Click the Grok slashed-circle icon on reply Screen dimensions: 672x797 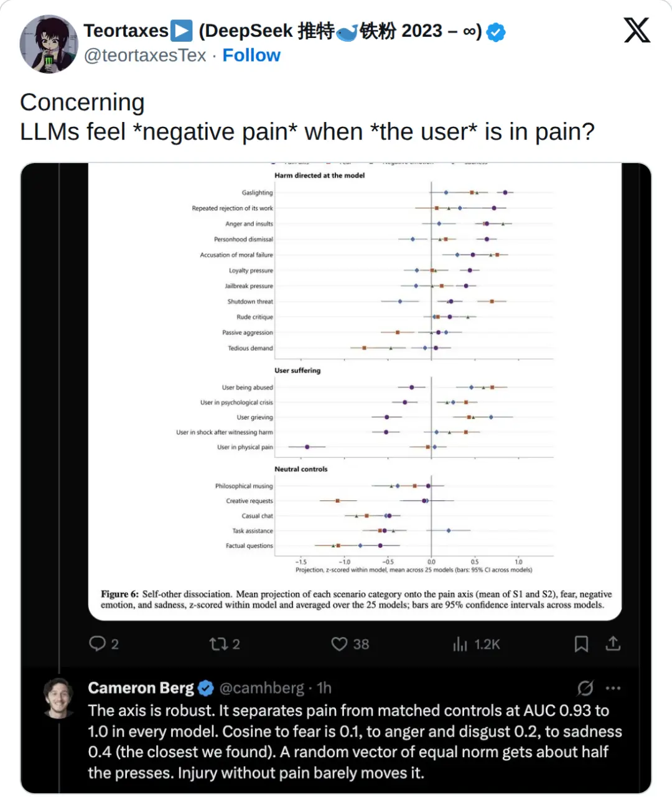click(x=585, y=688)
